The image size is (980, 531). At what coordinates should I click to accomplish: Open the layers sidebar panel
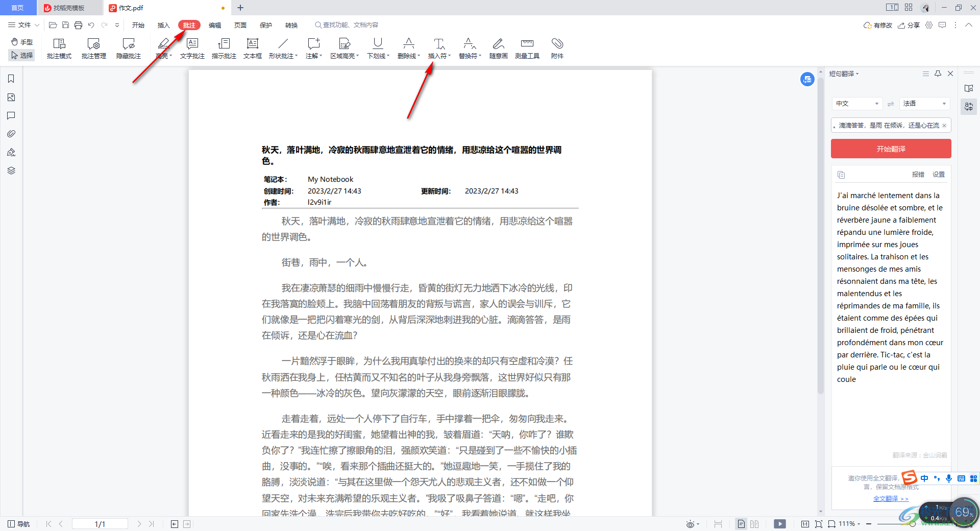point(11,171)
